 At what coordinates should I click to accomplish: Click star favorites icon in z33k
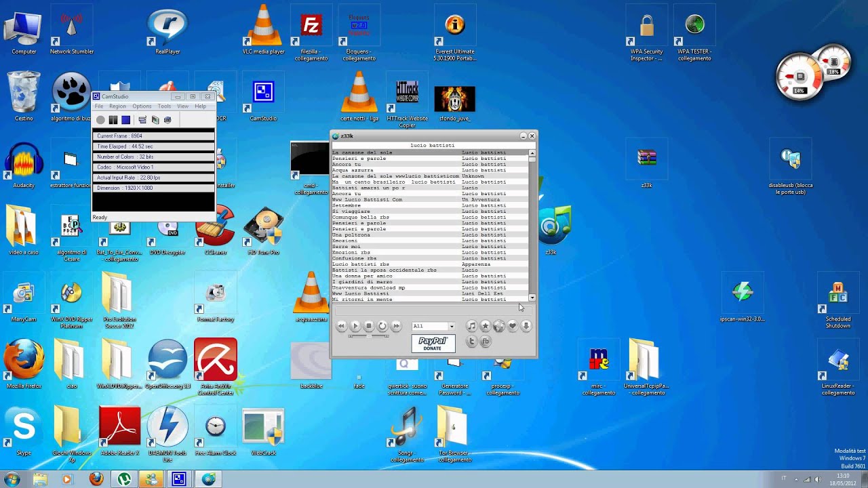[x=485, y=326]
